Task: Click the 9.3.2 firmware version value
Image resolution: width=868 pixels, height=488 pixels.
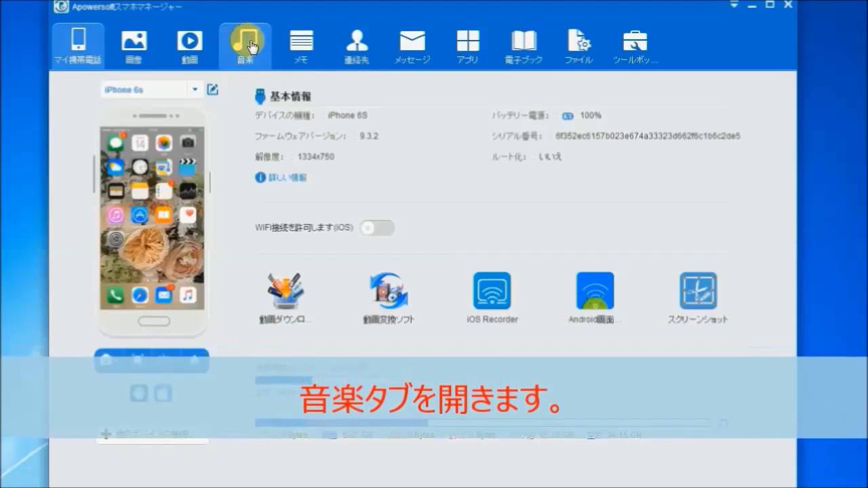Action: point(369,136)
